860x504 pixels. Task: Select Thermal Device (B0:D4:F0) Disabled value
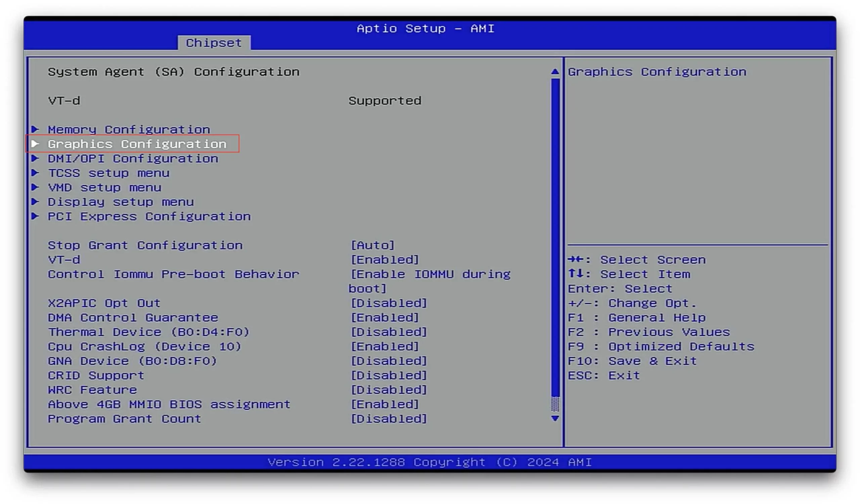tap(389, 332)
